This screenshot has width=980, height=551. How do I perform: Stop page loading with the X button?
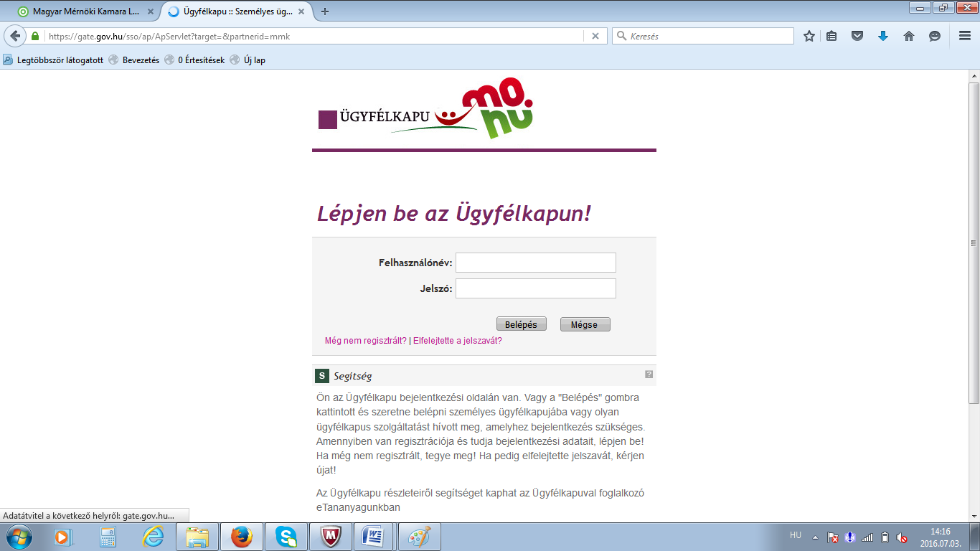[595, 36]
